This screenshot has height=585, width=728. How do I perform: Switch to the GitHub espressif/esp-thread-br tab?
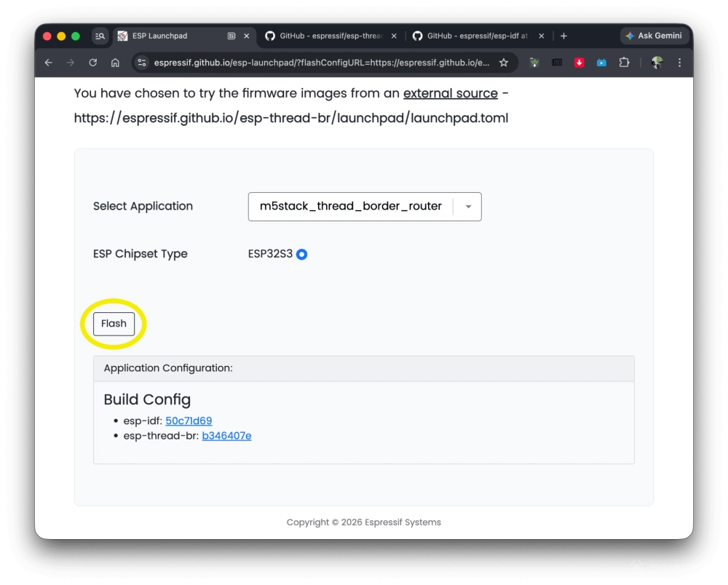tap(331, 36)
